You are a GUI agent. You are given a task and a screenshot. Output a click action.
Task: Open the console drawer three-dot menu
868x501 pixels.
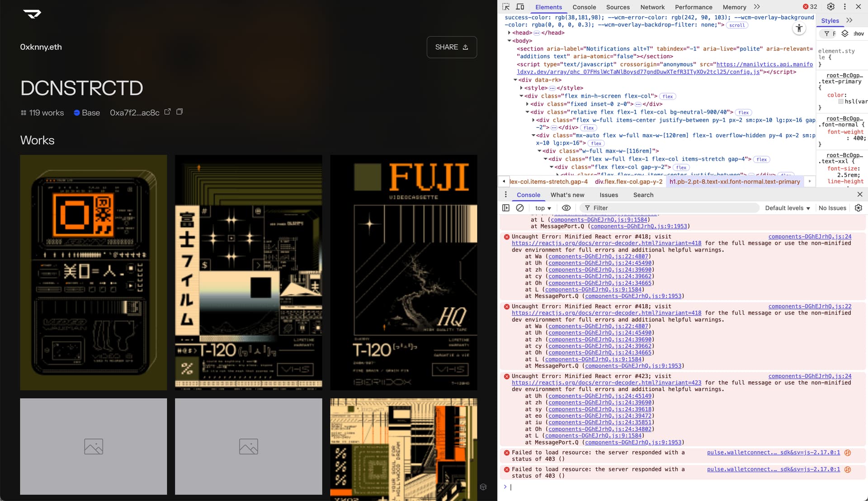point(505,194)
